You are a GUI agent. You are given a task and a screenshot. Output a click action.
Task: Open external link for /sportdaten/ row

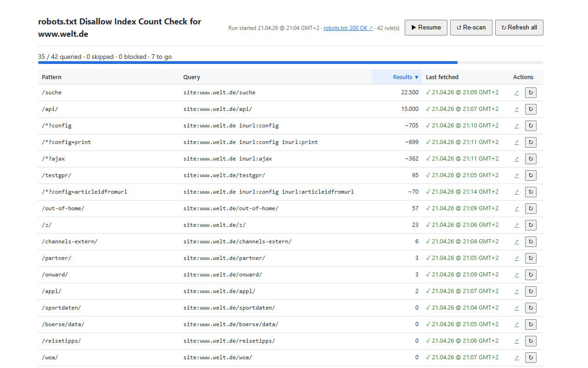[x=517, y=308]
